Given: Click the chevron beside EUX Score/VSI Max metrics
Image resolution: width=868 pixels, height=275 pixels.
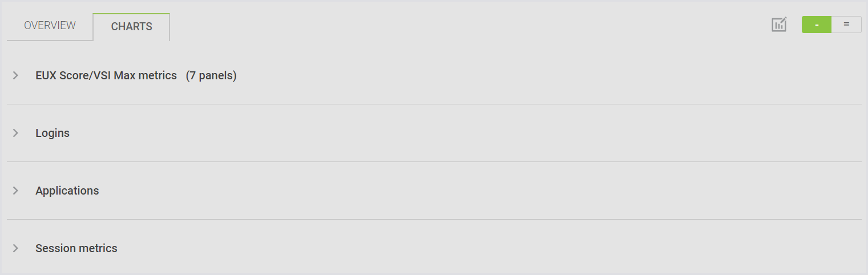Looking at the screenshot, I should pos(16,75).
